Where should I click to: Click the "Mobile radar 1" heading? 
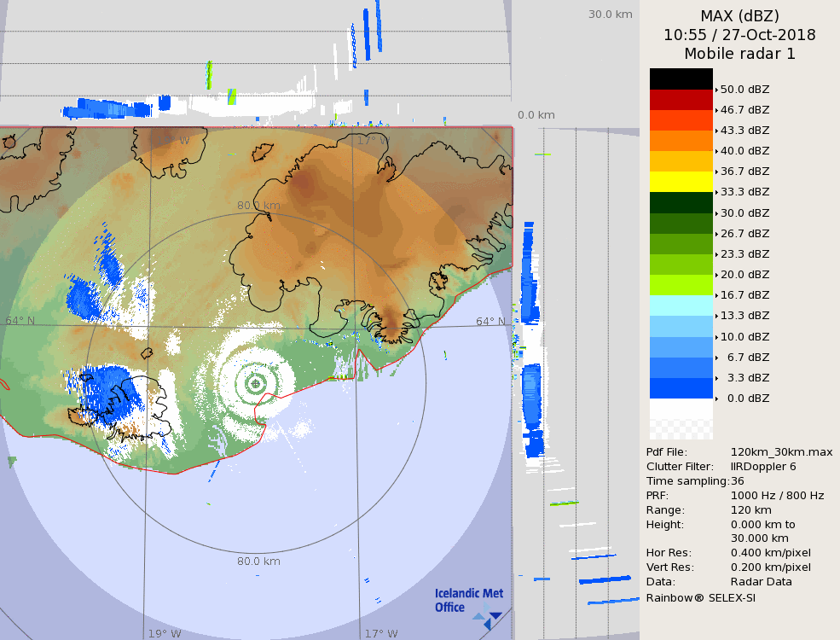pyautogui.click(x=739, y=54)
